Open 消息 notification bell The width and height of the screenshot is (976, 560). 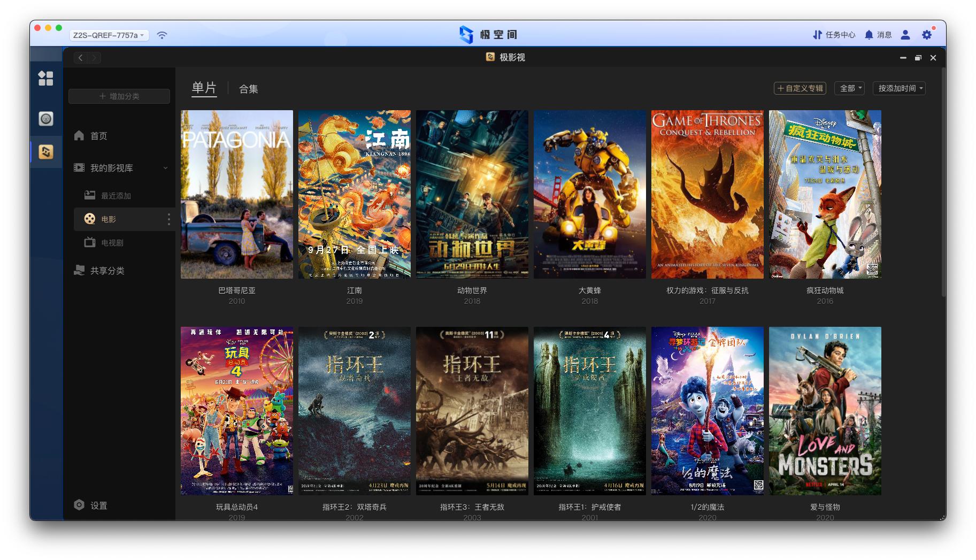[869, 35]
